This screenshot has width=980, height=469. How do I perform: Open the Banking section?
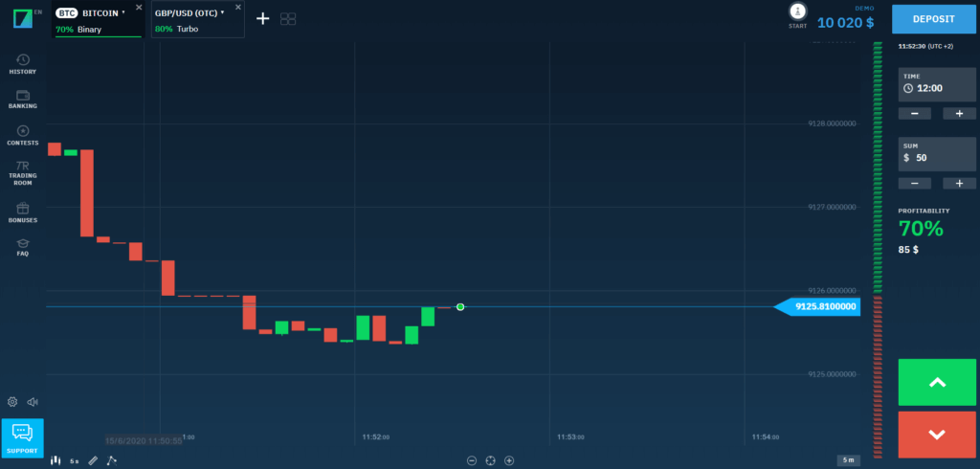(x=23, y=99)
